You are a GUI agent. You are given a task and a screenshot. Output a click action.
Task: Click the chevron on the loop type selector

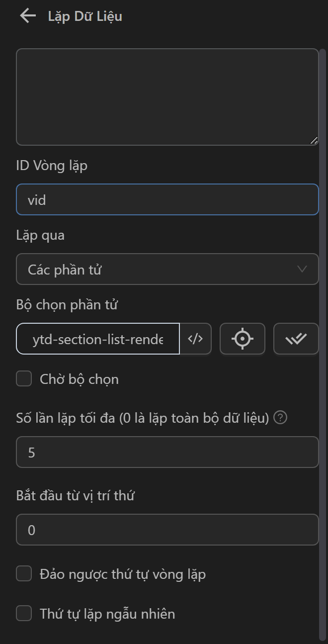[x=303, y=269]
